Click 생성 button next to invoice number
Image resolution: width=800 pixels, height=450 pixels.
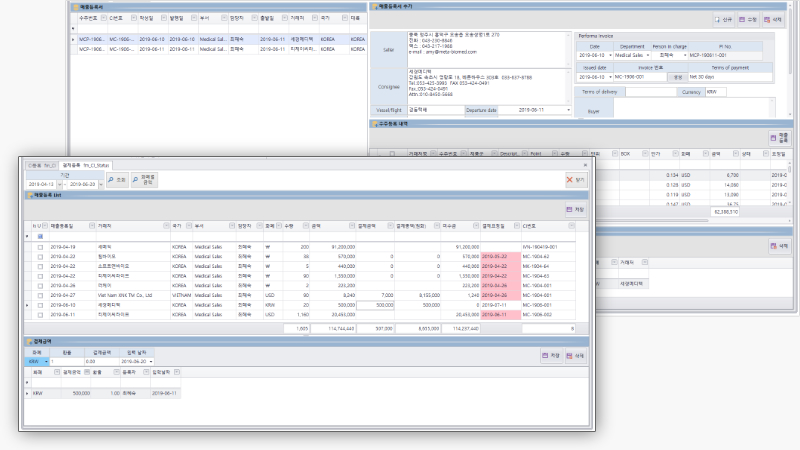click(x=678, y=77)
